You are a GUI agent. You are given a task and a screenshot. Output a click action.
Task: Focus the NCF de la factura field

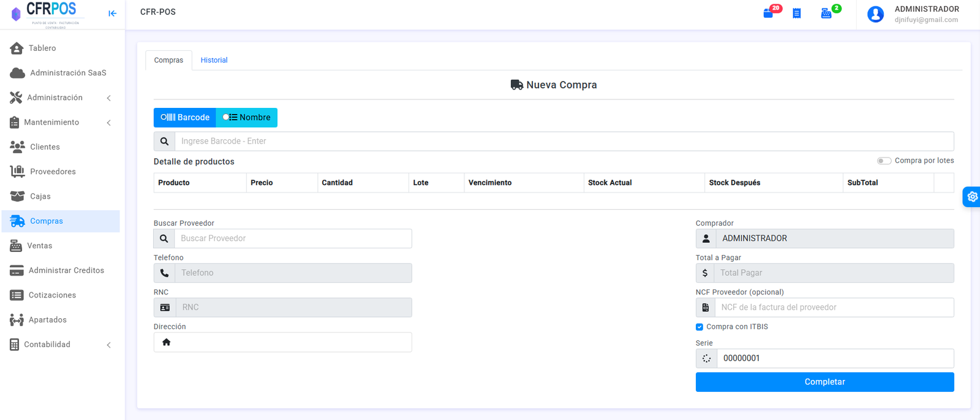(834, 307)
